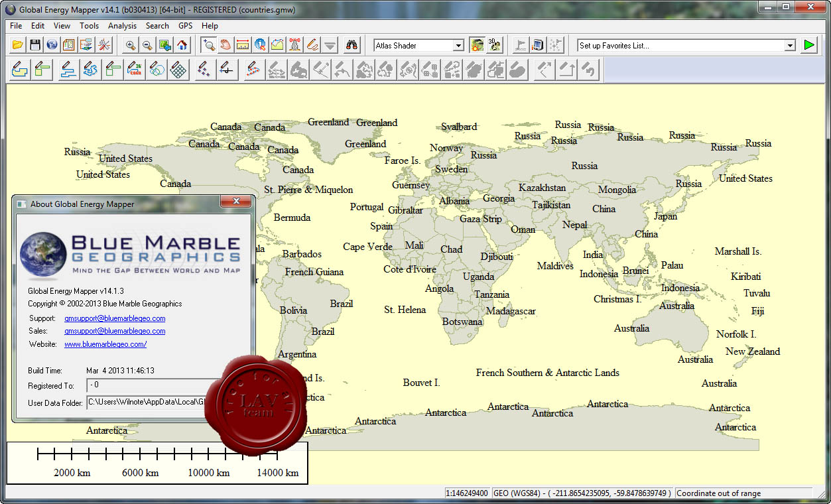Click the Create Range Rings circles icon

pyautogui.click(x=157, y=69)
